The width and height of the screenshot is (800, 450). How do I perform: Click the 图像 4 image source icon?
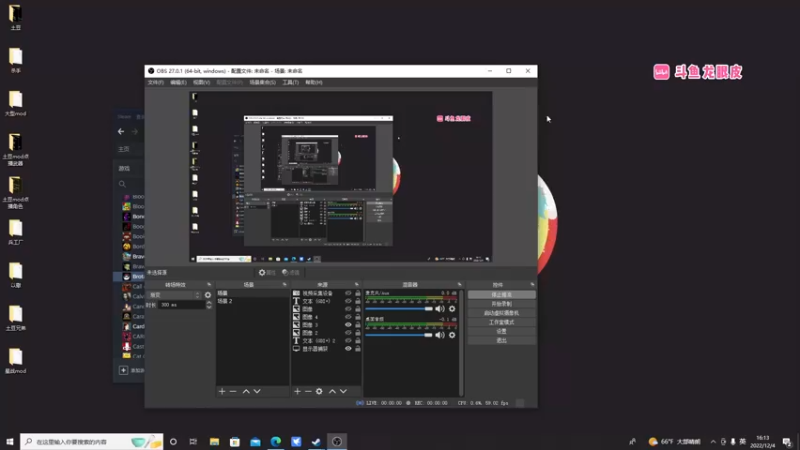click(x=296, y=317)
